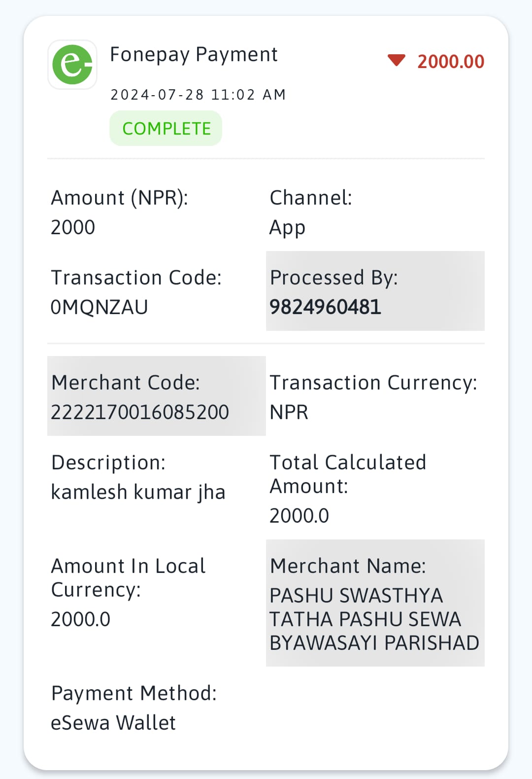
Task: Tap the Merchant Code value 2222170016085200
Action: tap(140, 412)
